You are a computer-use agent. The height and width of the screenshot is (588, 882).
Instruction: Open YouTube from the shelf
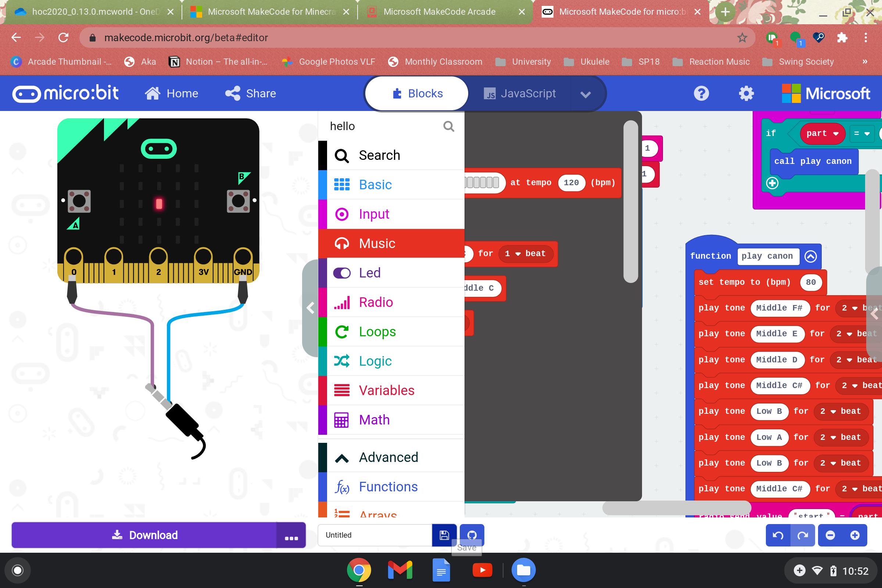tap(482, 570)
